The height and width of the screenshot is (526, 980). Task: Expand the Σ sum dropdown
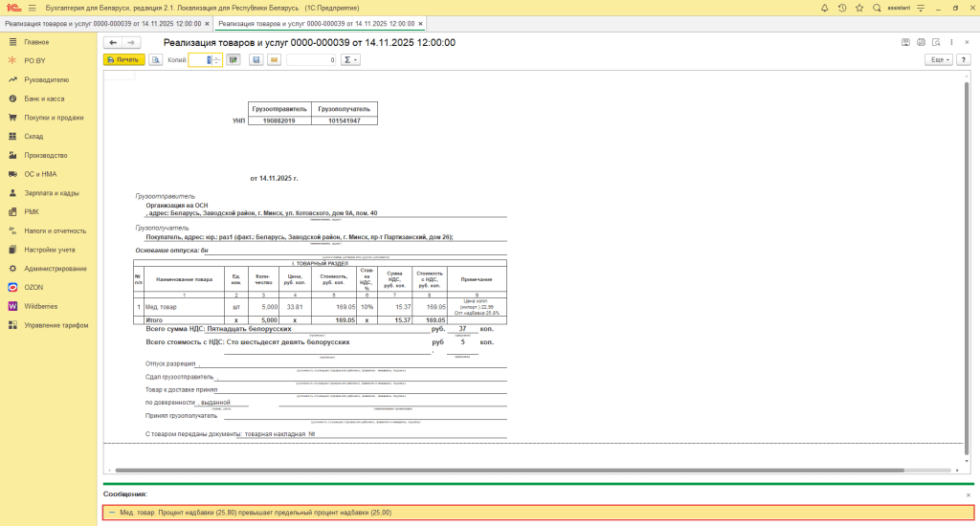[x=350, y=59]
